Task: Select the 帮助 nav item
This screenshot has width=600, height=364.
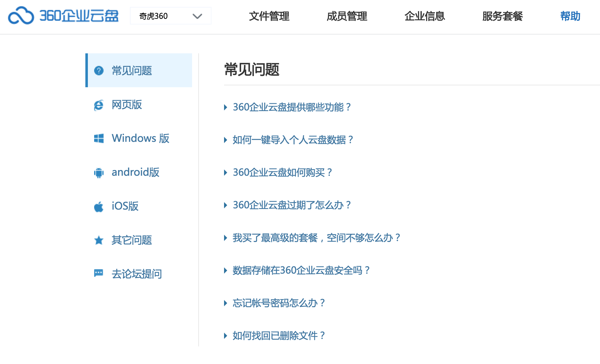Action: (x=570, y=16)
